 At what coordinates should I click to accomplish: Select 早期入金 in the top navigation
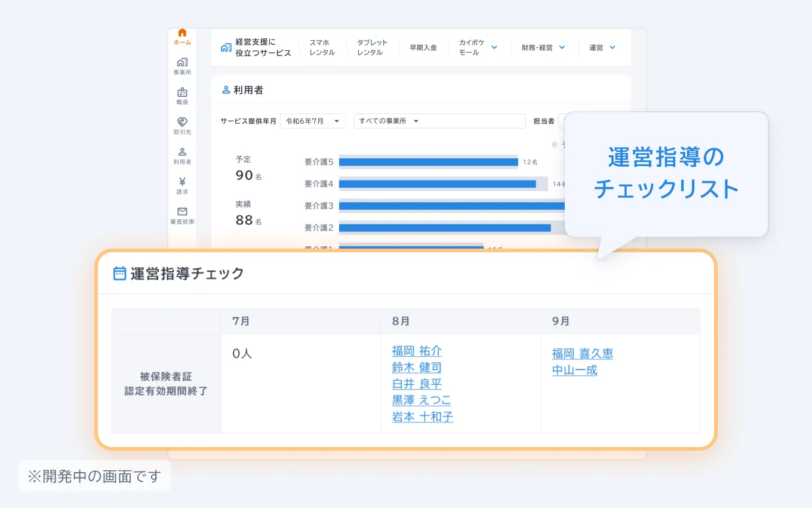click(424, 47)
